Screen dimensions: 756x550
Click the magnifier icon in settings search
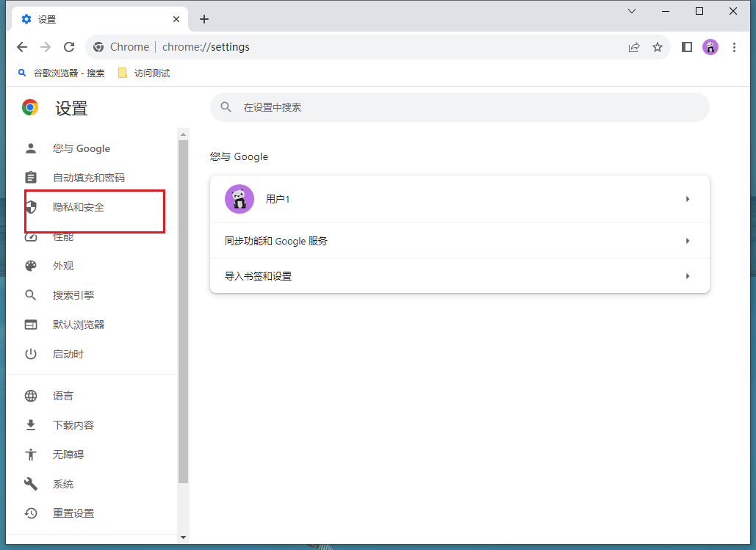point(226,107)
